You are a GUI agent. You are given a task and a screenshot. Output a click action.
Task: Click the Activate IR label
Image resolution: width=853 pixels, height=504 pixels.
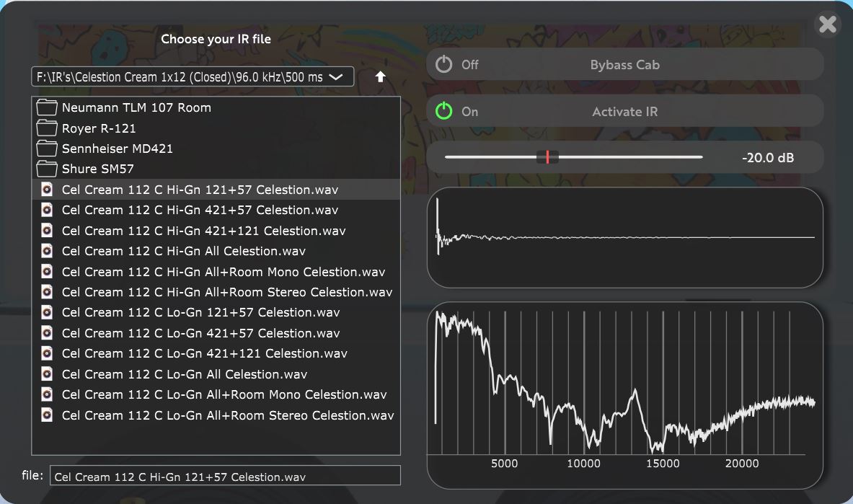[x=624, y=112]
